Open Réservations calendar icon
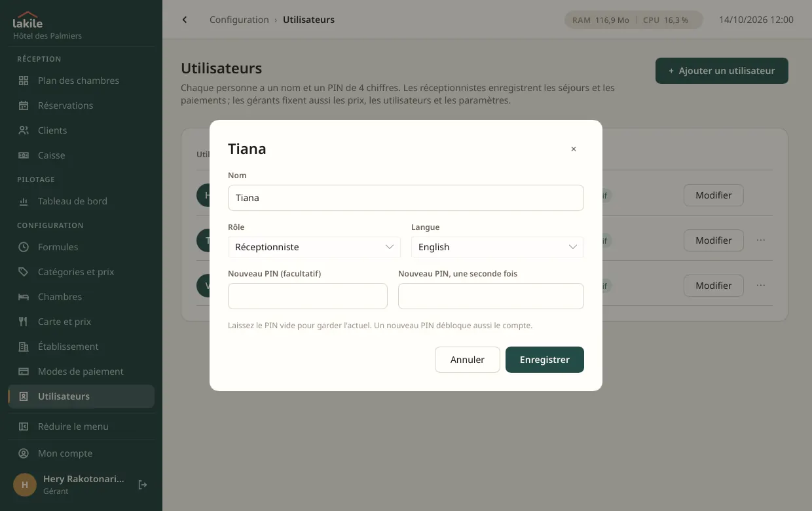 click(24, 105)
